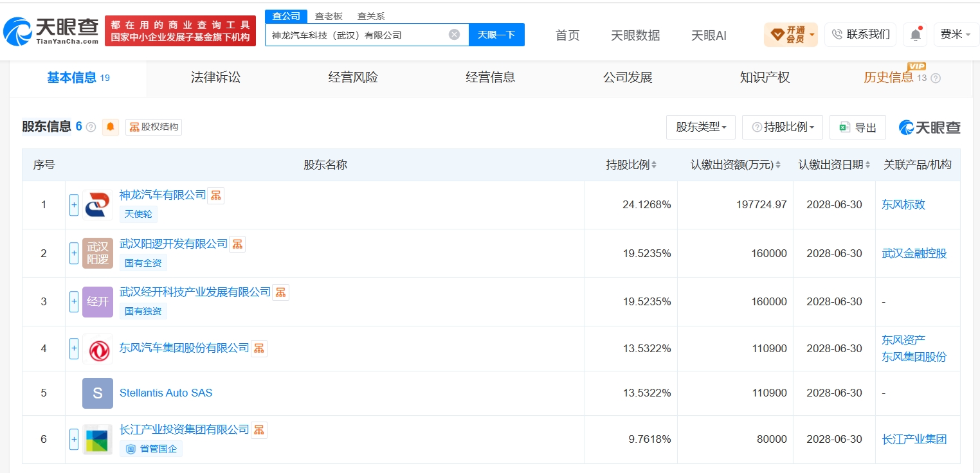Open 东风汽车集团股份有限公司 link
This screenshot has width=980, height=473.
click(x=185, y=348)
